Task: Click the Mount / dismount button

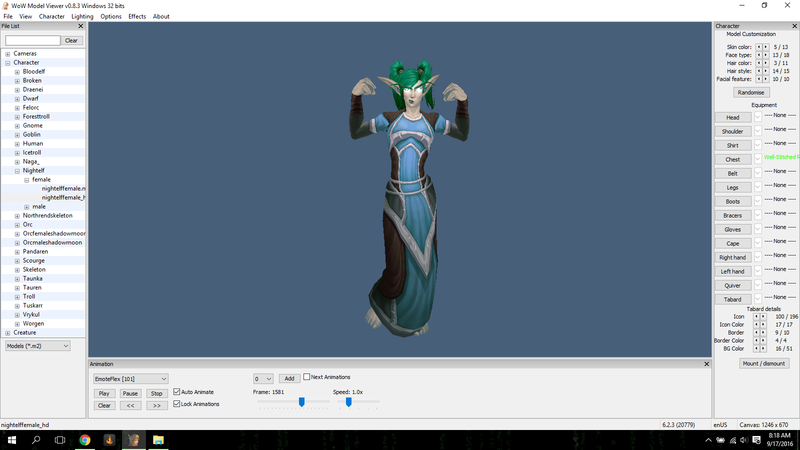Action: point(764,363)
